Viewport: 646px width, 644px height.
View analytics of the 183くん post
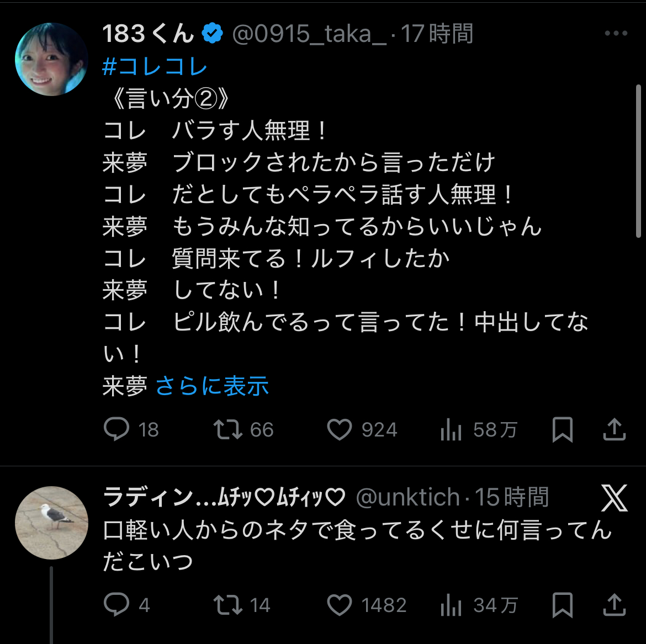pyautogui.click(x=451, y=430)
